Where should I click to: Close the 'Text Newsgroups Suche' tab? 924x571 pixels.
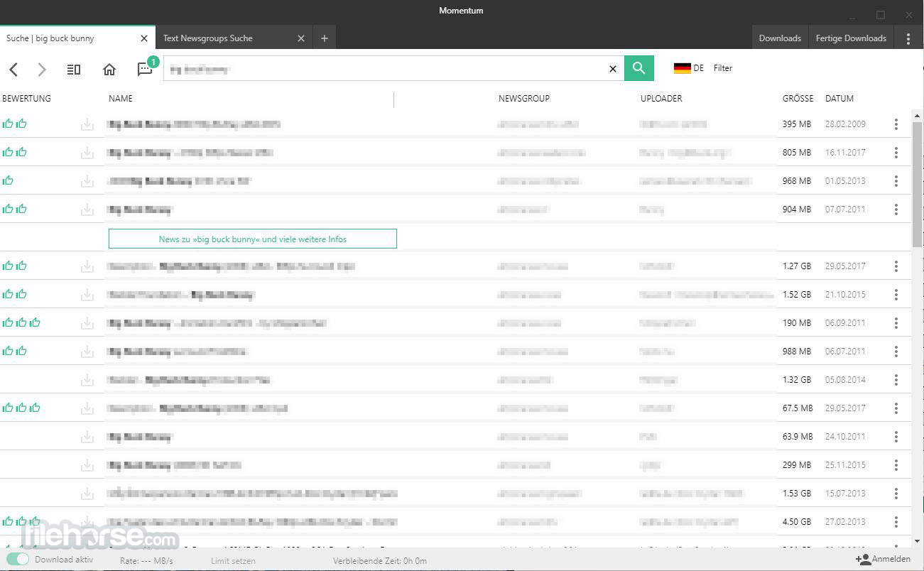(301, 38)
